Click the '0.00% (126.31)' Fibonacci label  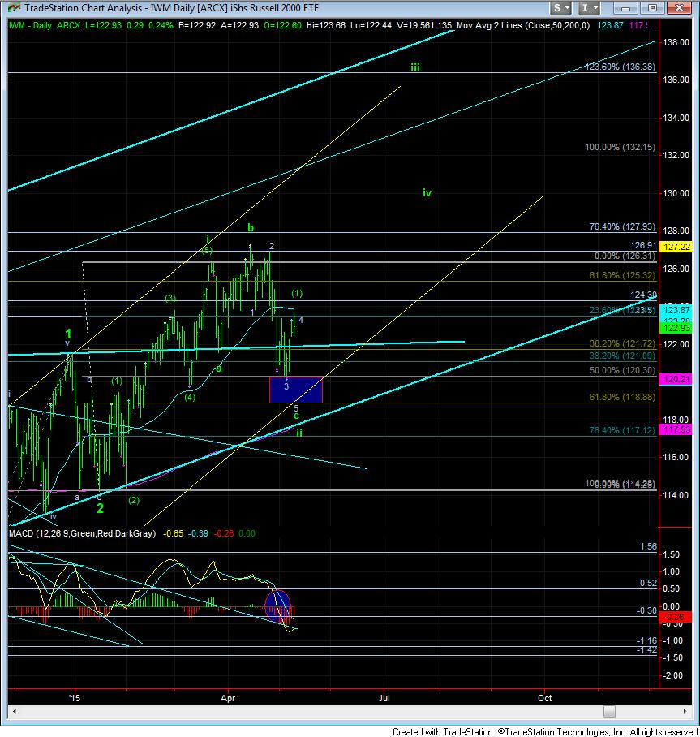pos(625,256)
